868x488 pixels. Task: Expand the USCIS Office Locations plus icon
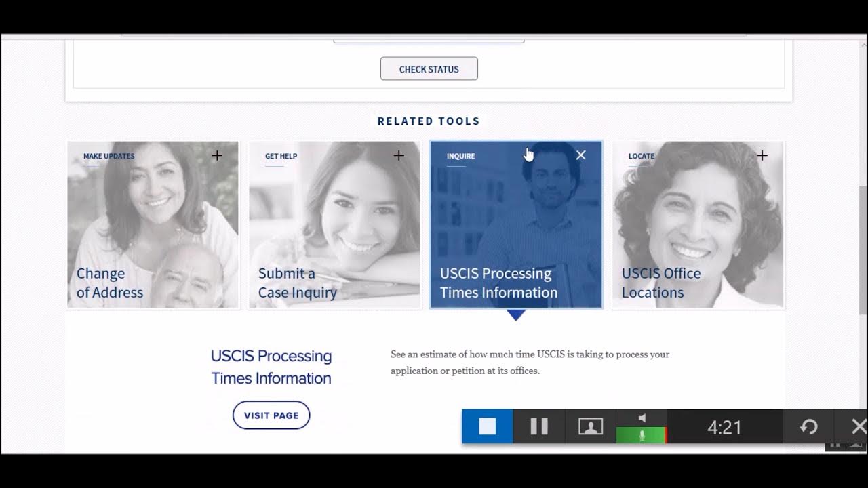[x=762, y=155]
